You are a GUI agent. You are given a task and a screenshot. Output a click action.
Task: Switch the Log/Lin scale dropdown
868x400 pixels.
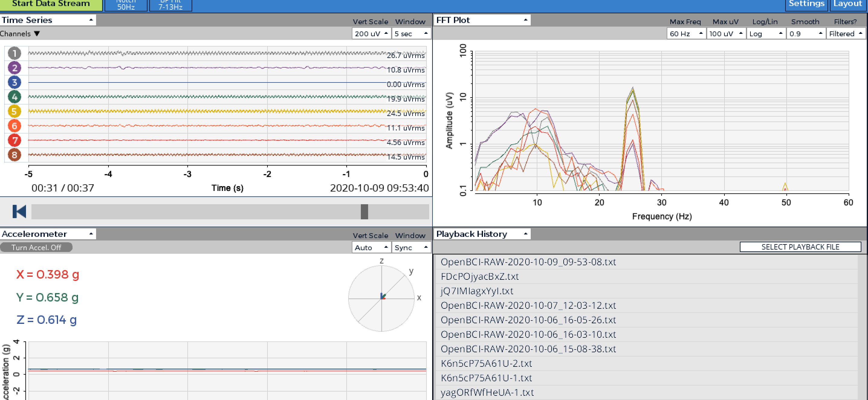coord(766,34)
